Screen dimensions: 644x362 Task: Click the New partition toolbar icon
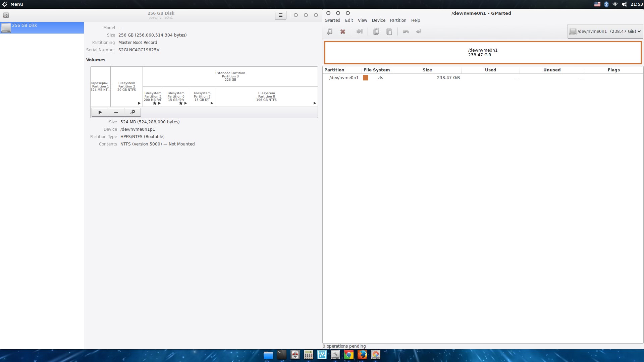(x=329, y=32)
